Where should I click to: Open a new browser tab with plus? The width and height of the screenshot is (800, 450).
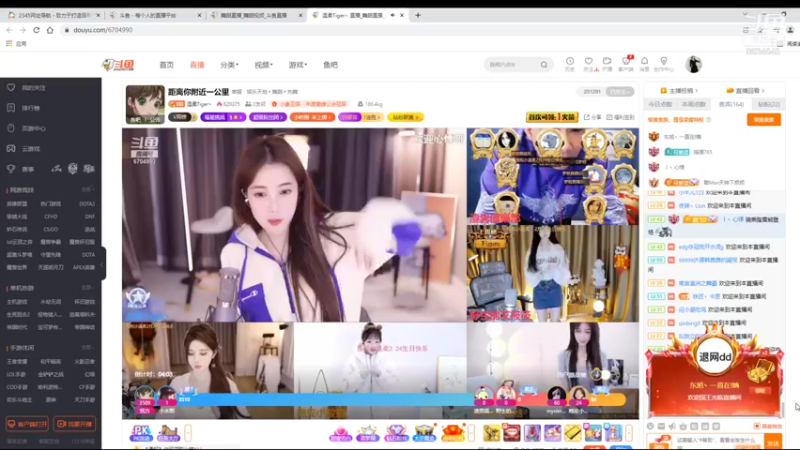418,15
